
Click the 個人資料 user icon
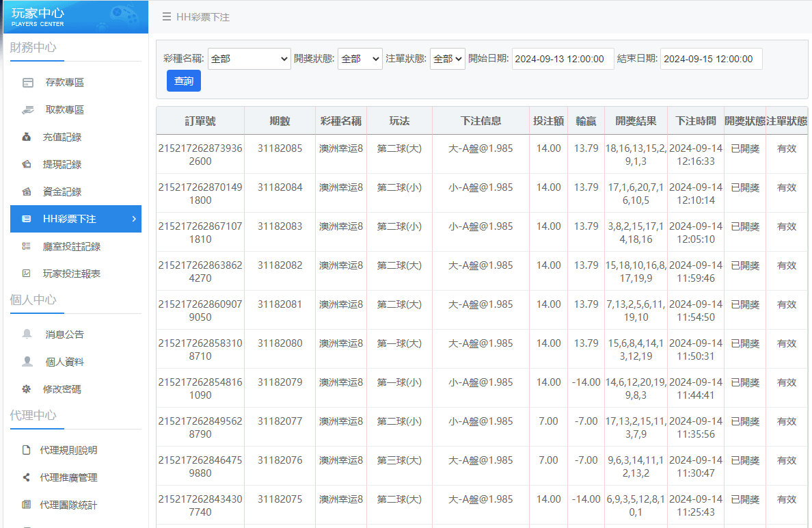pyautogui.click(x=27, y=362)
